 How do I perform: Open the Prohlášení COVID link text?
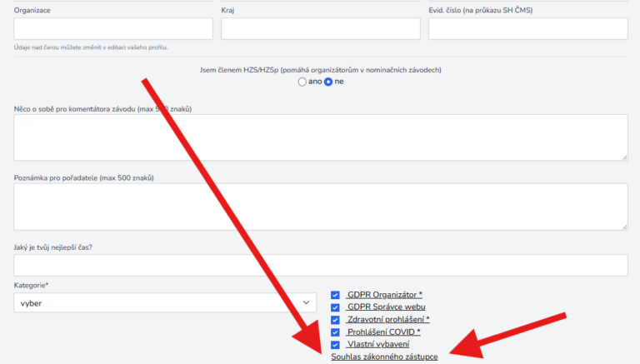click(x=383, y=332)
